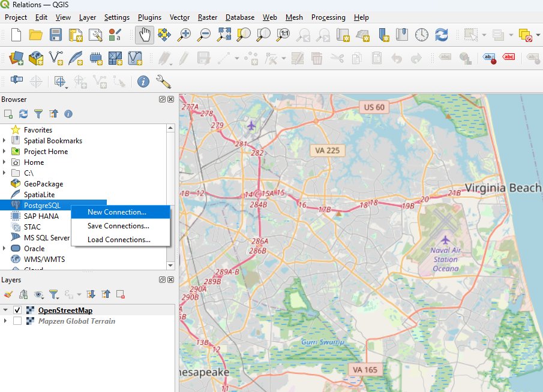Click New Temporary Scratch Layer icon
Screen dimensions: 543x392
(x=95, y=58)
